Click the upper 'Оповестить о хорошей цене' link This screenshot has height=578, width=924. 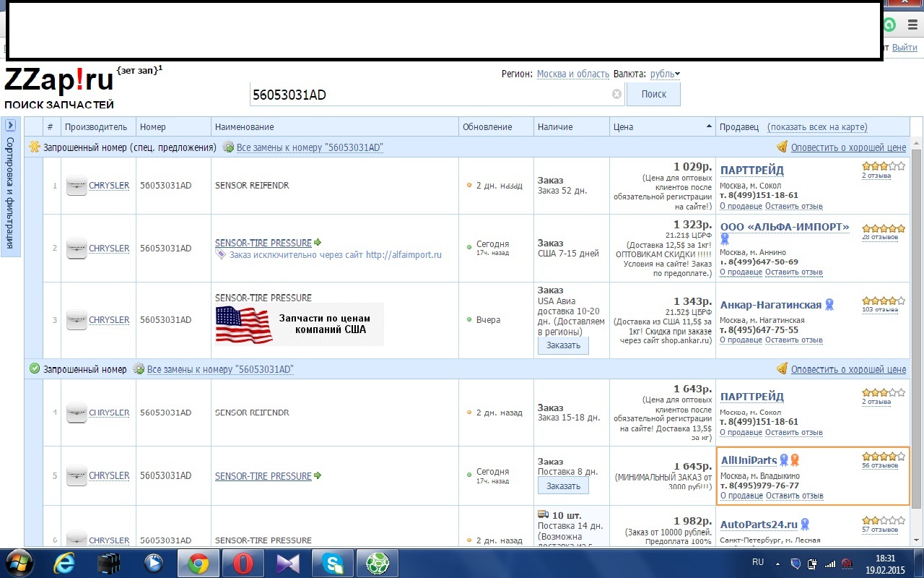(x=848, y=147)
